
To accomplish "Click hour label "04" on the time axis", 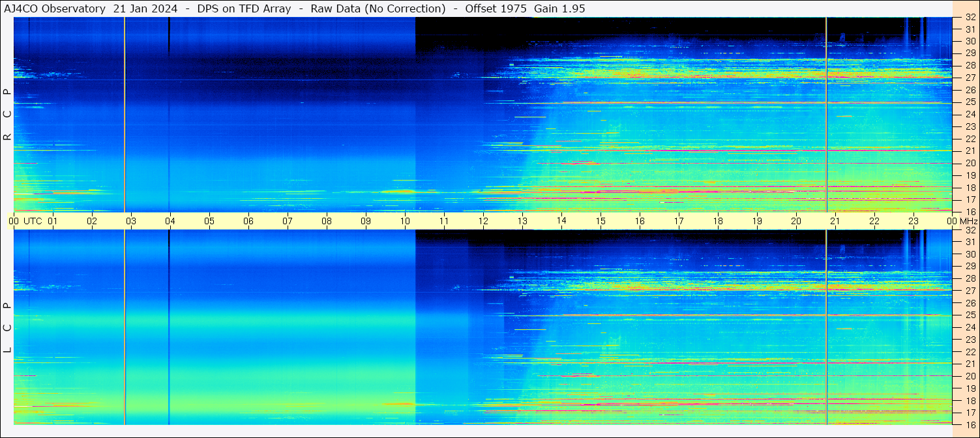I will tap(170, 221).
